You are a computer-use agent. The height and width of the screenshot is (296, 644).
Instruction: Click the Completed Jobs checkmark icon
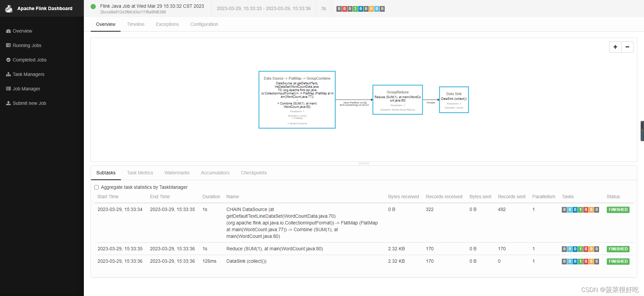point(8,60)
